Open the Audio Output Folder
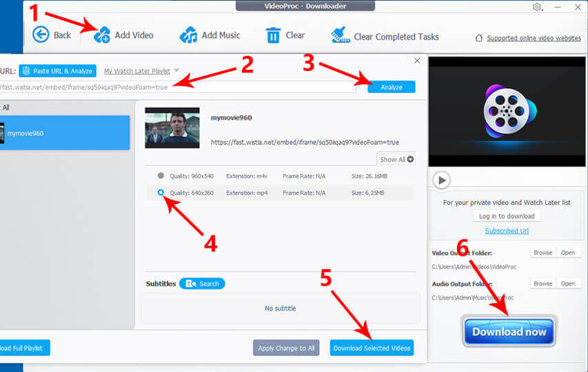This screenshot has width=588, height=372. coord(568,284)
